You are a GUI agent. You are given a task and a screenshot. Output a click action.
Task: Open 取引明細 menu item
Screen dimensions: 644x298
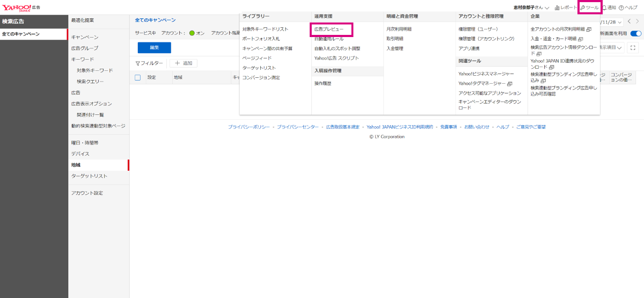(394, 39)
